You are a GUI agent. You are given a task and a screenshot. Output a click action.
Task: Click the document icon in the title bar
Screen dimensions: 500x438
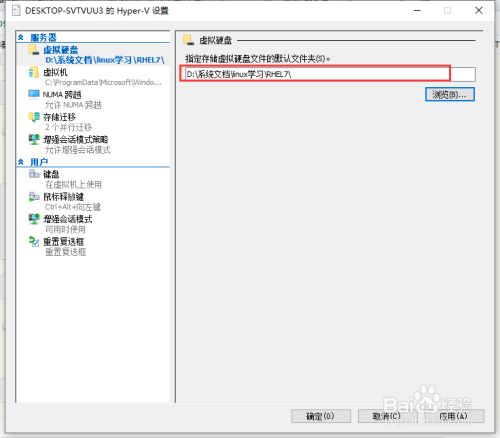[16, 11]
